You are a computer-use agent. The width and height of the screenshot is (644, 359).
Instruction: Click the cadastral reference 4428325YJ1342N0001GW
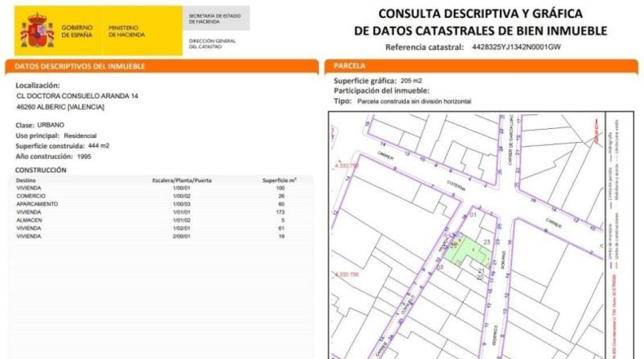tap(516, 47)
